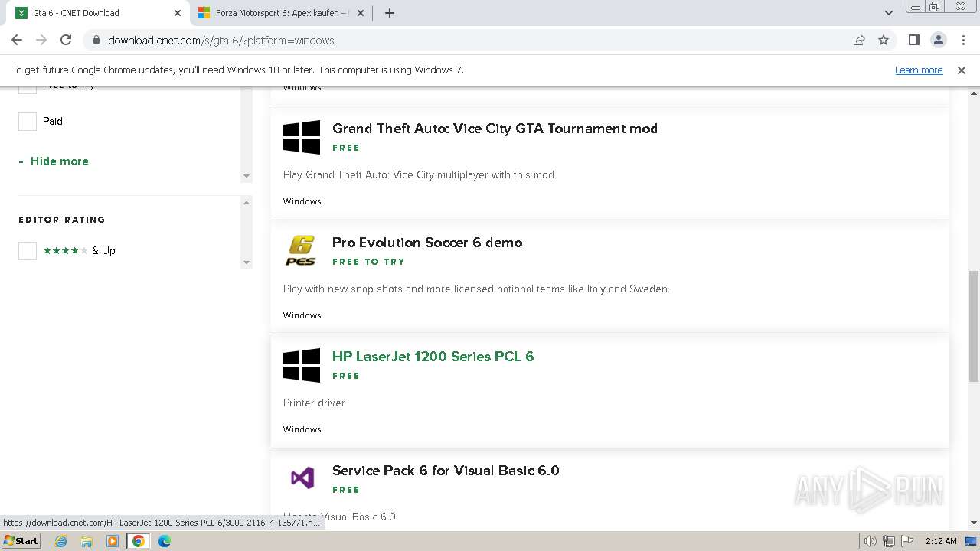
Task: Click 'Play Grand Theft Auto: Vice City multiplayer' description
Action: [420, 175]
